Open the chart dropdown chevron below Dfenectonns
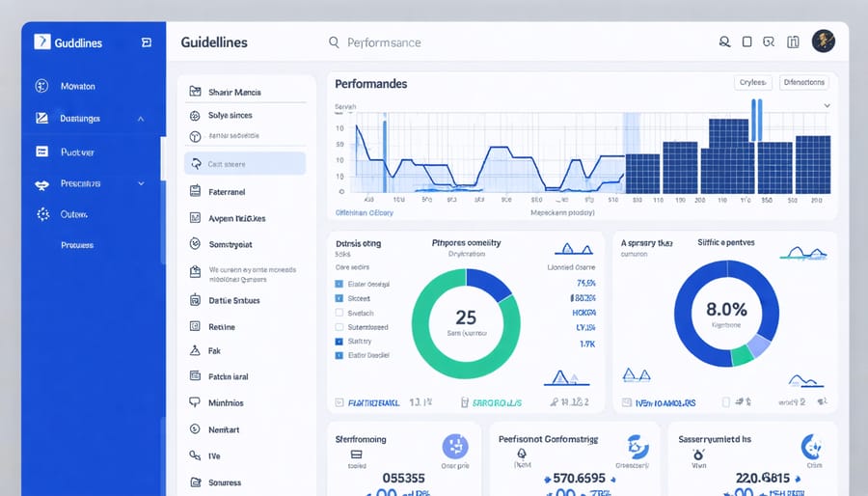The image size is (868, 496). [x=826, y=106]
